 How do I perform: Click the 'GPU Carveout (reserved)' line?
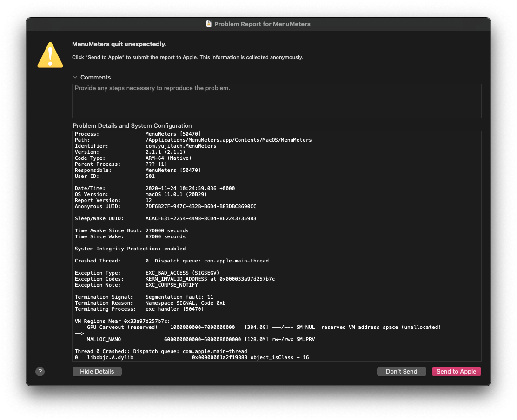tap(264, 327)
